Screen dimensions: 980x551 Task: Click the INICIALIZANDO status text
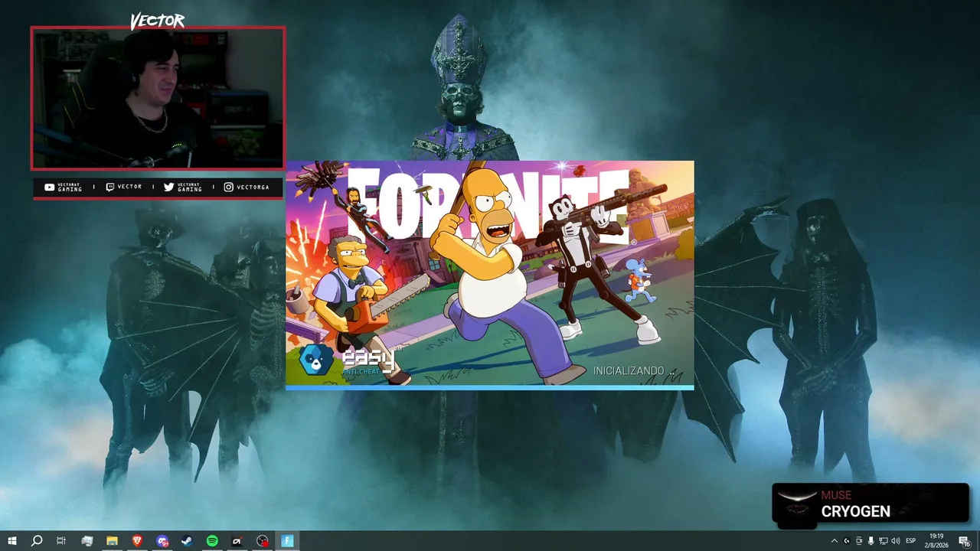[635, 370]
